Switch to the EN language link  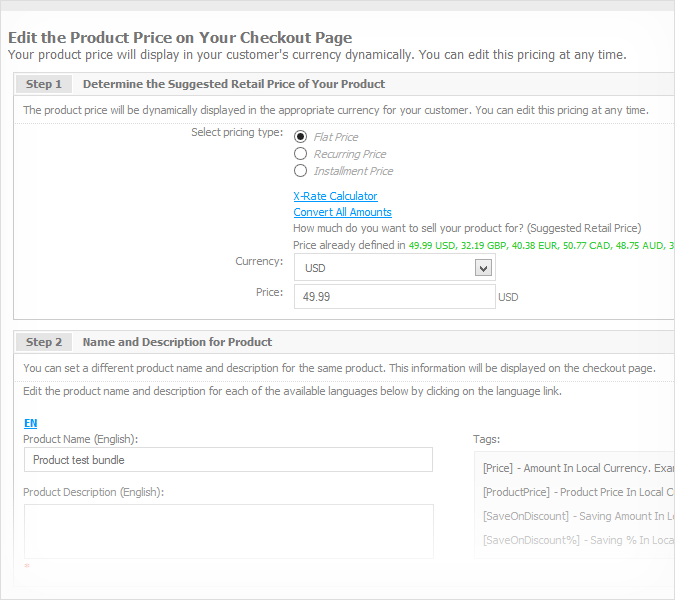click(x=30, y=423)
